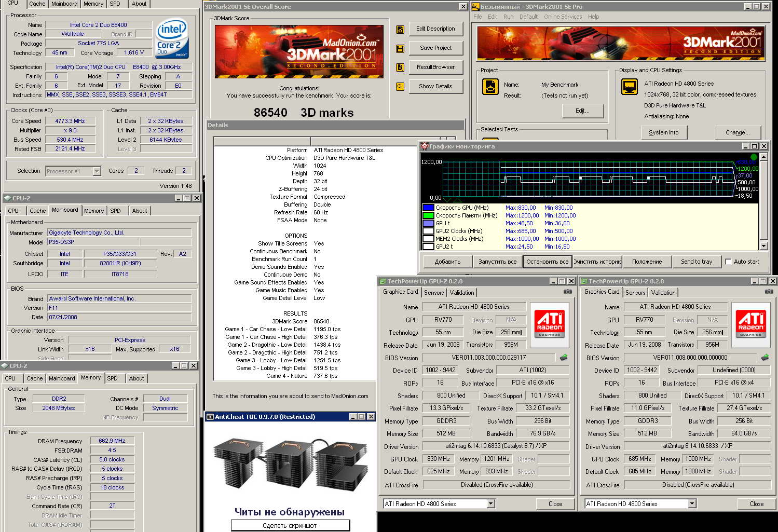
Task: Click the ATI Radeon logo in left GPU-Z
Action: [x=550, y=324]
